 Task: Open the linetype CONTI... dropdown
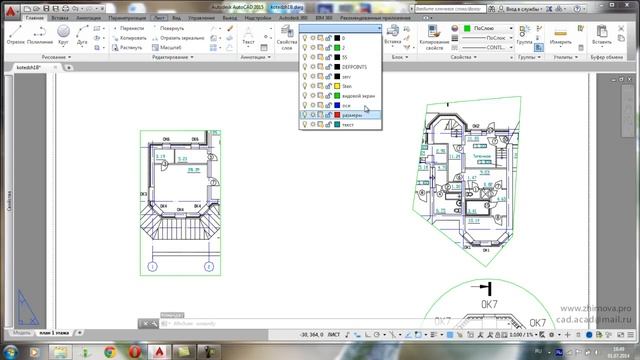tap(488, 47)
